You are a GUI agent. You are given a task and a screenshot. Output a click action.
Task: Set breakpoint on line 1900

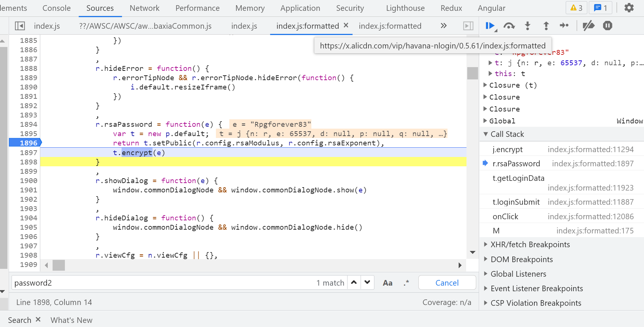28,180
